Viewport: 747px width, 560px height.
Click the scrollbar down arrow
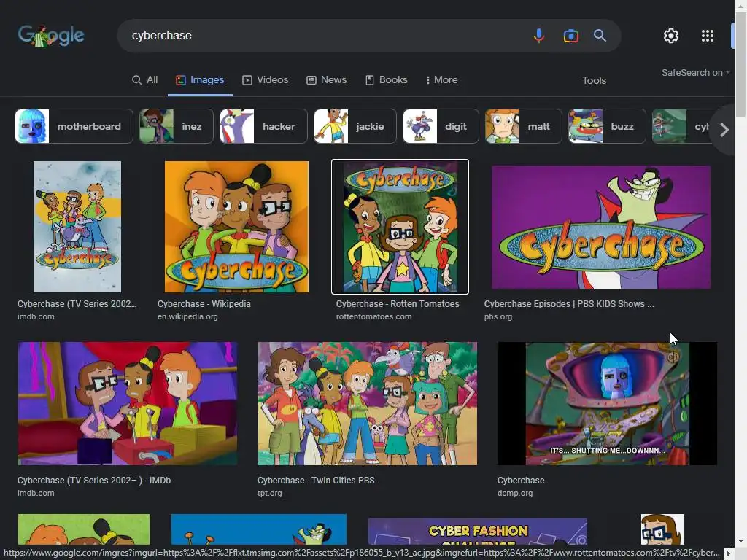(x=741, y=541)
